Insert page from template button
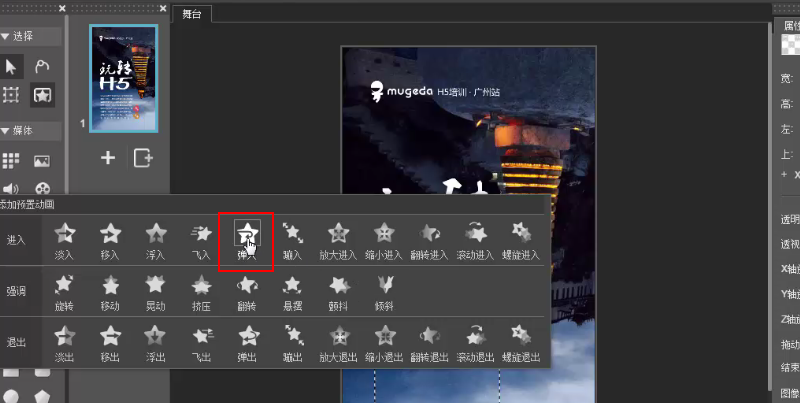Screen dimensions: 800x403 click(143, 158)
